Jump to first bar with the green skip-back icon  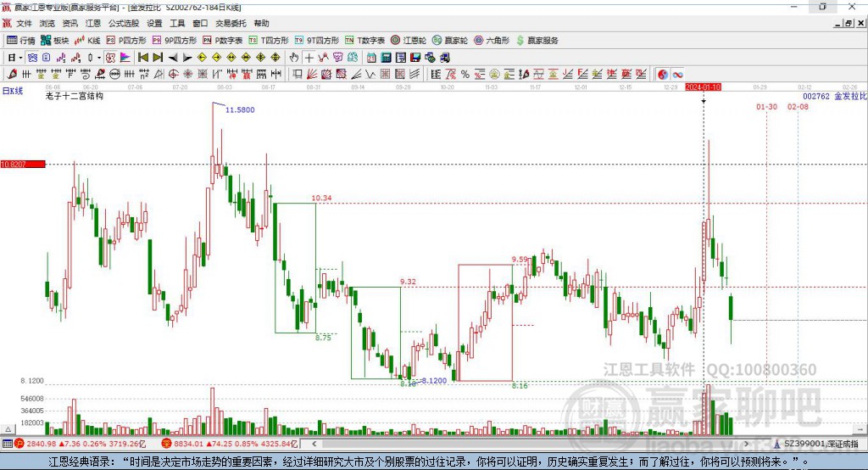(142, 57)
